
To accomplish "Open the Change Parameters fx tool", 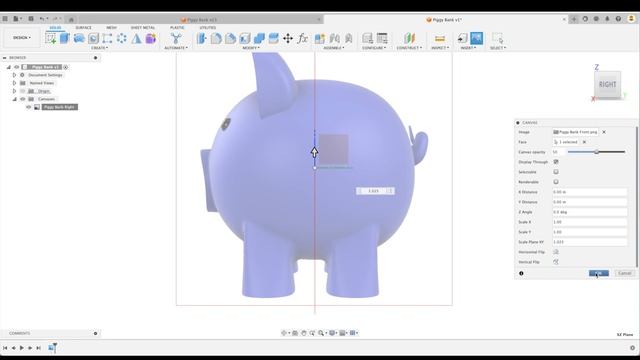I will [x=302, y=38].
